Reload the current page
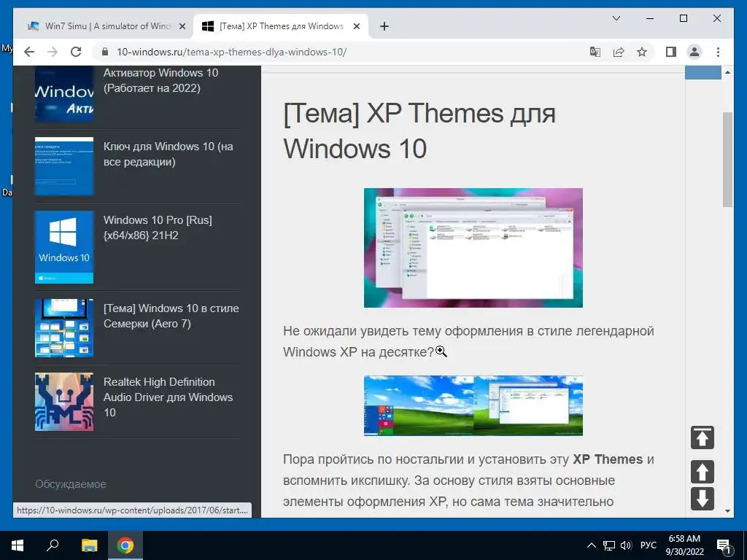Viewport: 747px width, 560px height. tap(76, 52)
